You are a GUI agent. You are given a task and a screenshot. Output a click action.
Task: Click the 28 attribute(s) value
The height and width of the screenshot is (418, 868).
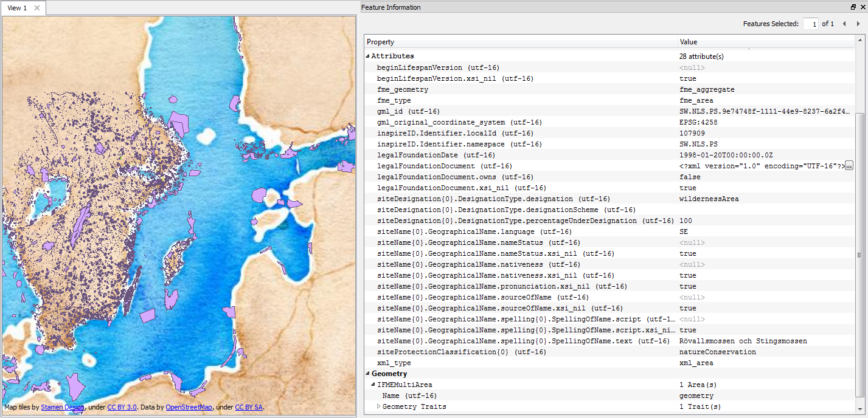click(x=701, y=57)
